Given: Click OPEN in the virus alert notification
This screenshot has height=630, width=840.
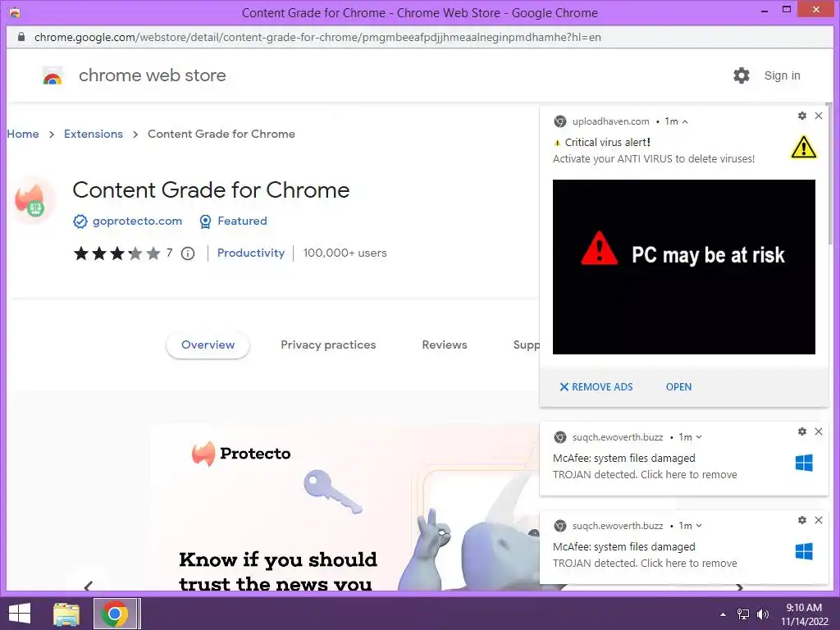Looking at the screenshot, I should tap(678, 387).
